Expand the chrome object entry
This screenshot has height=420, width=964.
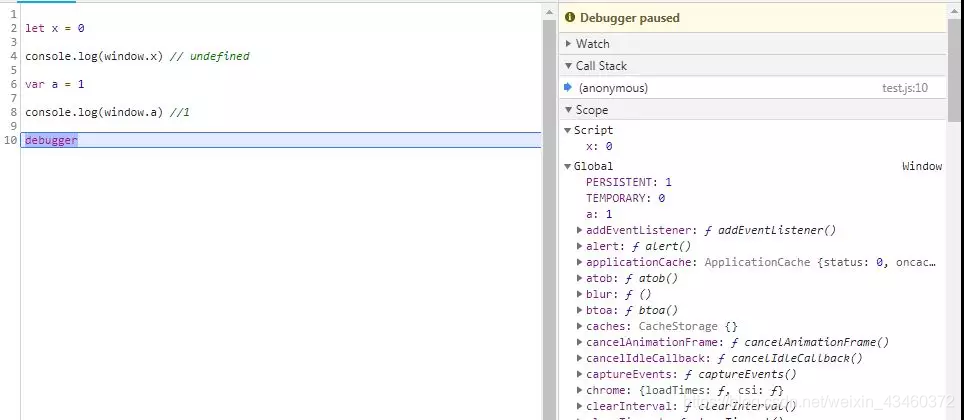coord(579,390)
